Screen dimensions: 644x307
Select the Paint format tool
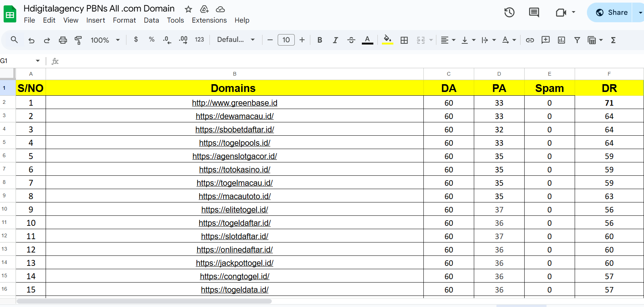click(x=78, y=40)
